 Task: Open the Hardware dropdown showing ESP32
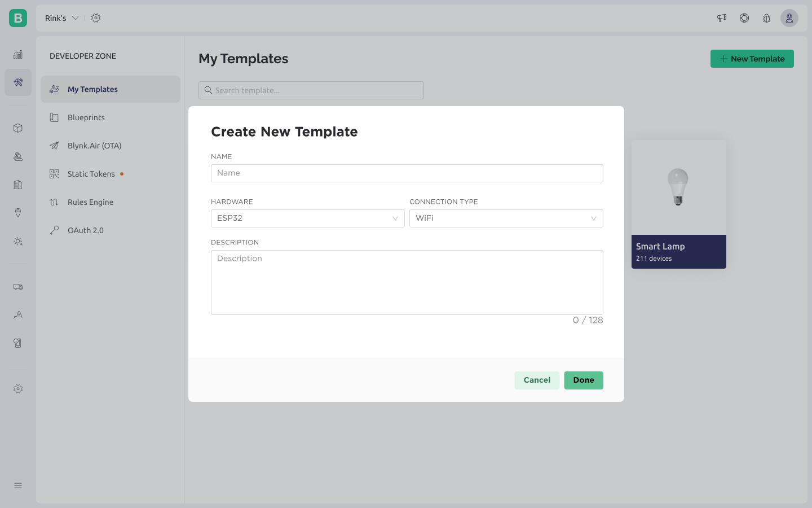pos(307,218)
